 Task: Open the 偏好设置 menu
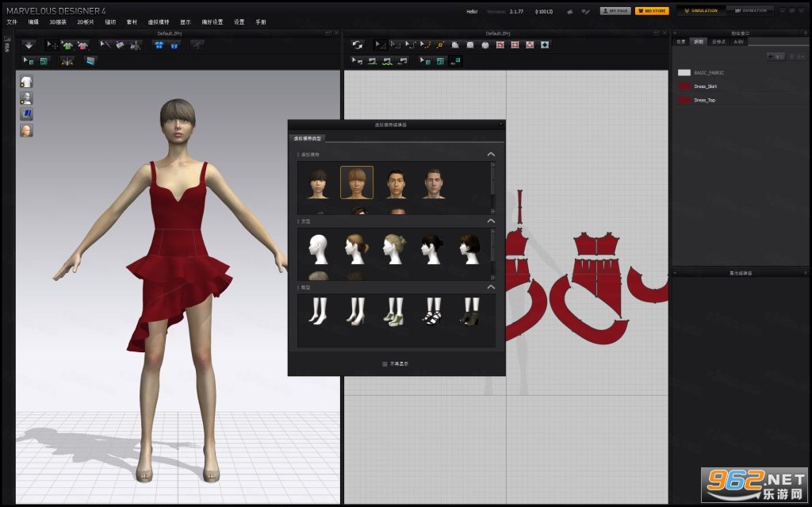[x=213, y=22]
